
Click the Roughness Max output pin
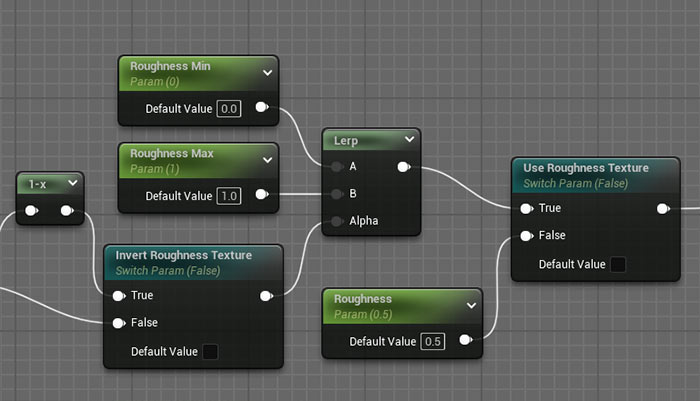click(262, 195)
